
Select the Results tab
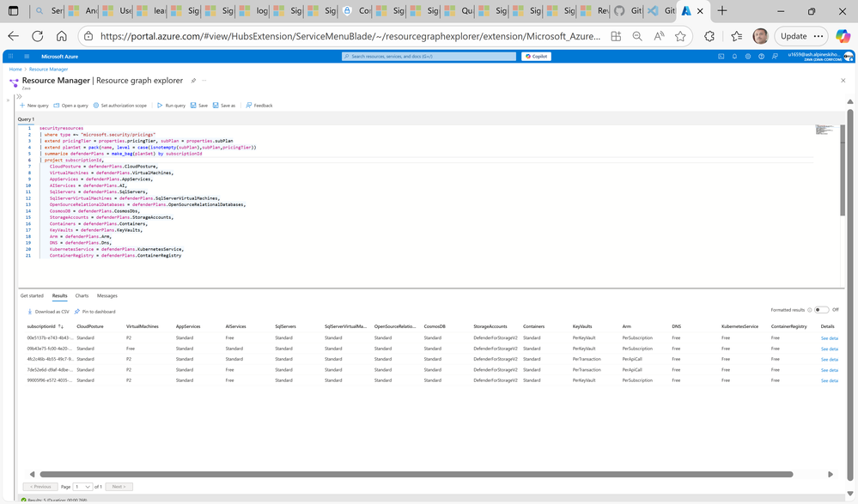pyautogui.click(x=59, y=295)
